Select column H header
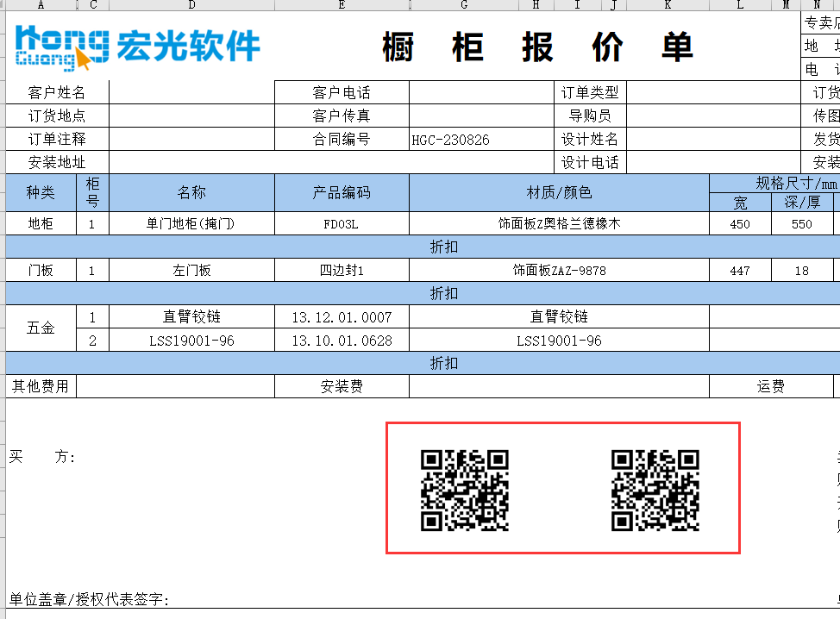The image size is (840, 619). 536,5
